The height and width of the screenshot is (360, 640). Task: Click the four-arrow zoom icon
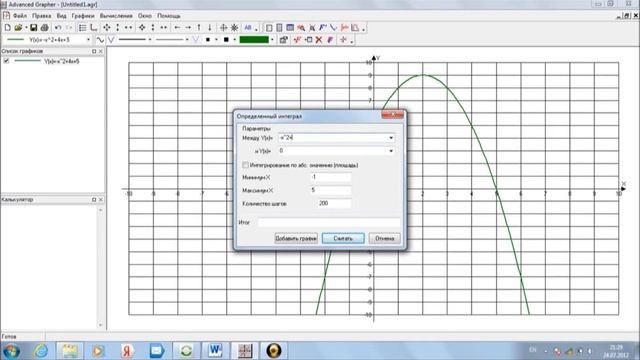pos(107,28)
